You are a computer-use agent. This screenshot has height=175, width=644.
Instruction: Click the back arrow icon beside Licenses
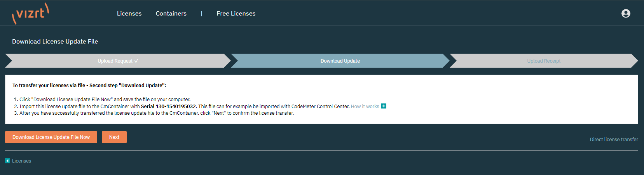coord(7,161)
